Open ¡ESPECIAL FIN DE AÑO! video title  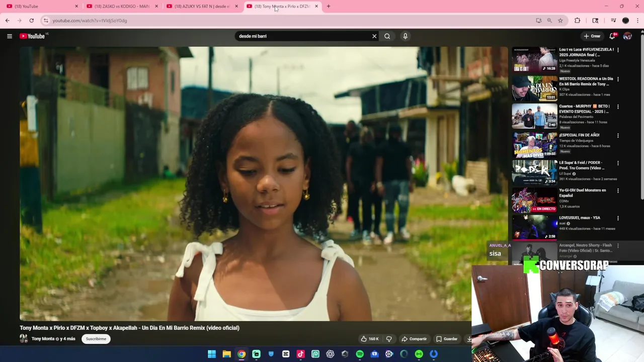coord(579,135)
